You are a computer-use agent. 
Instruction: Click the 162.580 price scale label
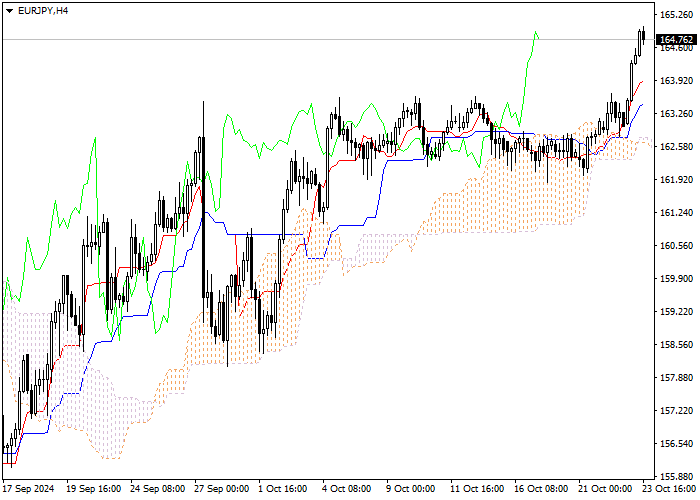point(676,147)
